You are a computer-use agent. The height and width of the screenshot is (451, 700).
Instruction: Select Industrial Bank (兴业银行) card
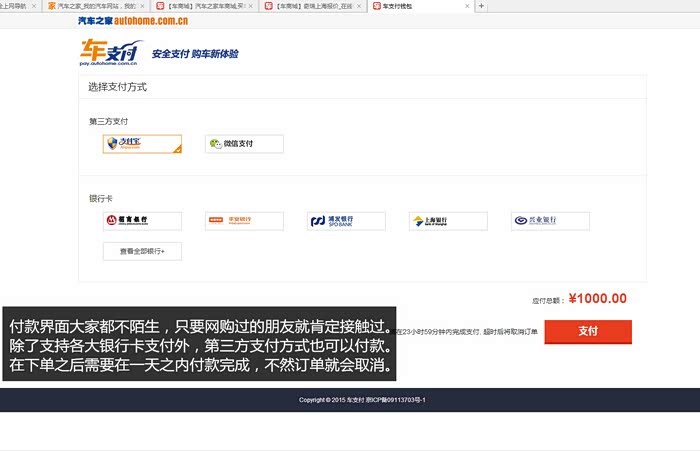[x=550, y=221]
